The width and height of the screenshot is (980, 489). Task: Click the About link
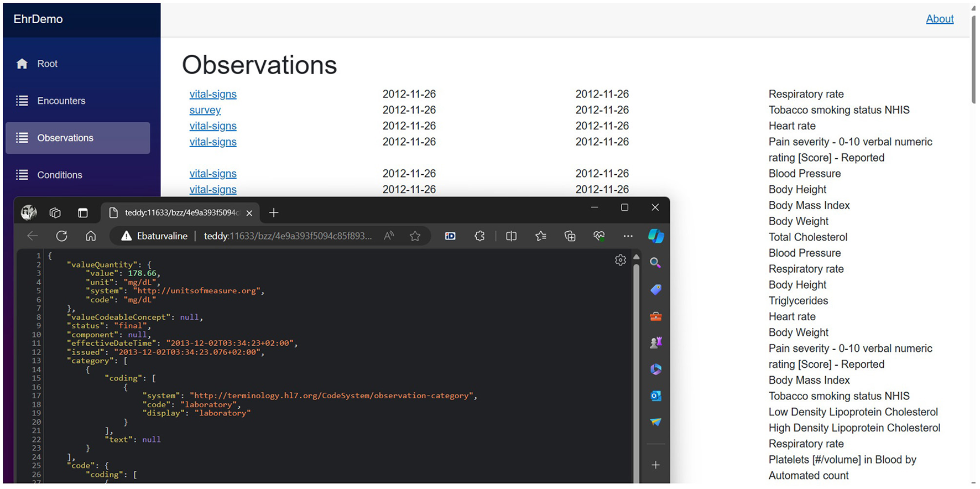940,19
